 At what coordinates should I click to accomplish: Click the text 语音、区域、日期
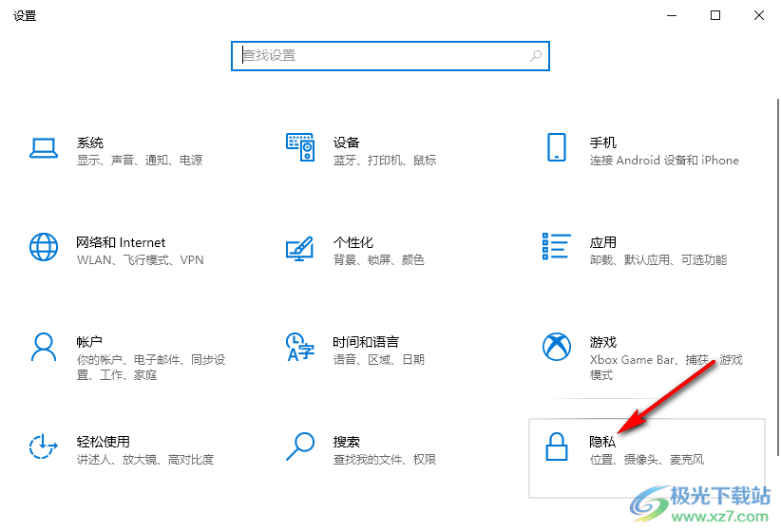point(378,359)
